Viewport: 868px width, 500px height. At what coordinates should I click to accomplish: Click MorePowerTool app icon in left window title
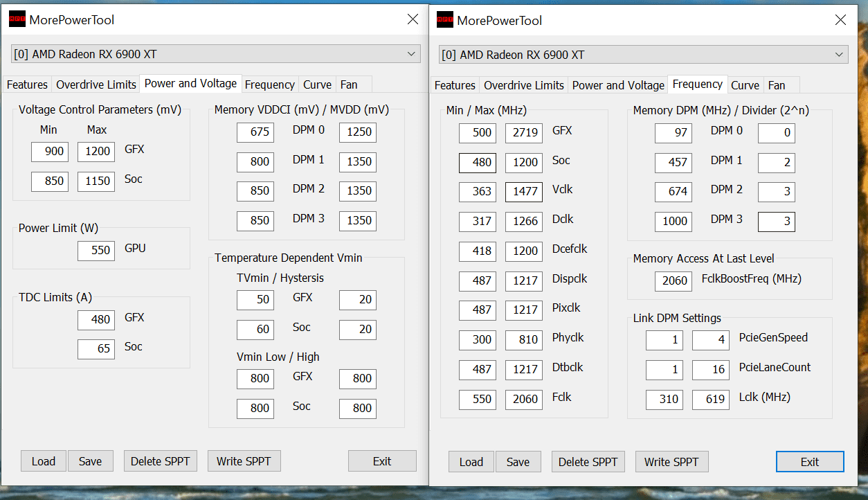[x=17, y=19]
